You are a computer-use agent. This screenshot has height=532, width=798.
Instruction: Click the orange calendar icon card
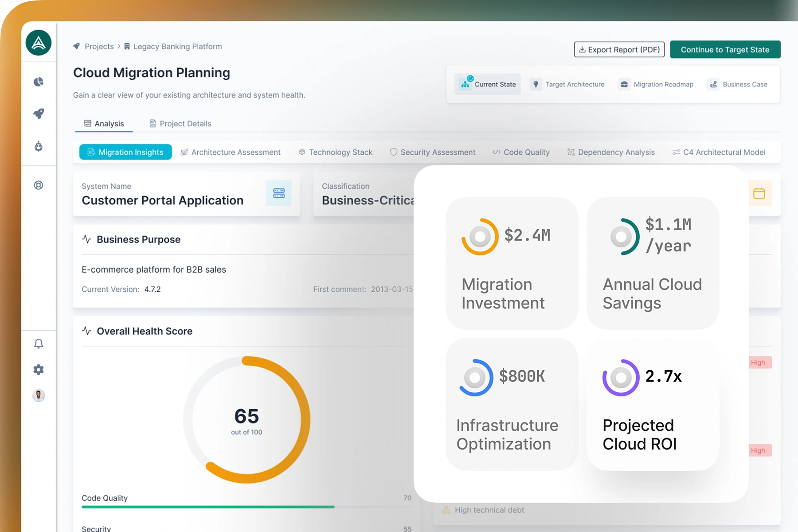click(759, 193)
